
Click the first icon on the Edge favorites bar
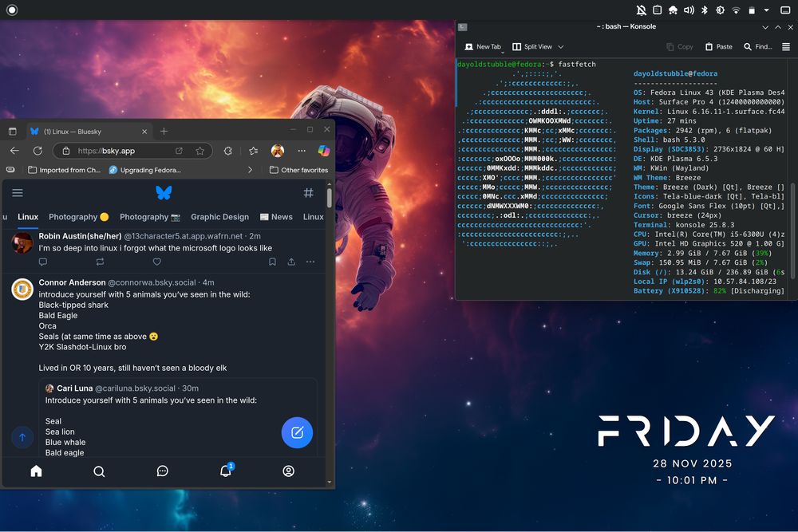pyautogui.click(x=10, y=169)
